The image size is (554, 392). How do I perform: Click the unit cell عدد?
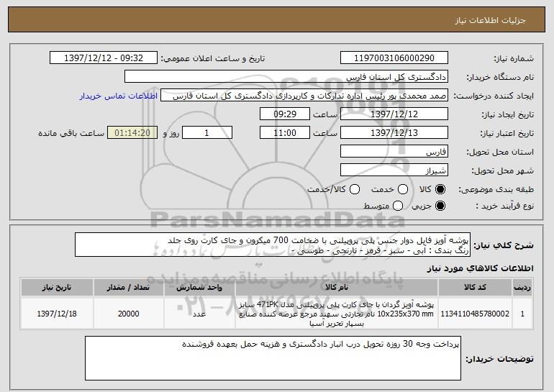(x=199, y=314)
